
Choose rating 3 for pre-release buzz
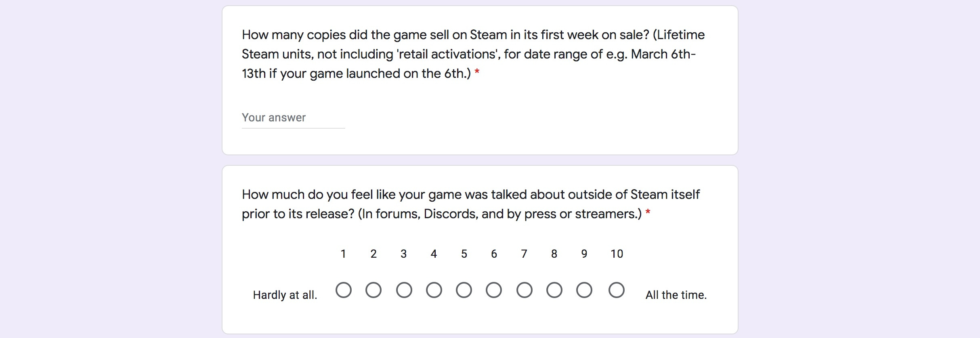[404, 290]
